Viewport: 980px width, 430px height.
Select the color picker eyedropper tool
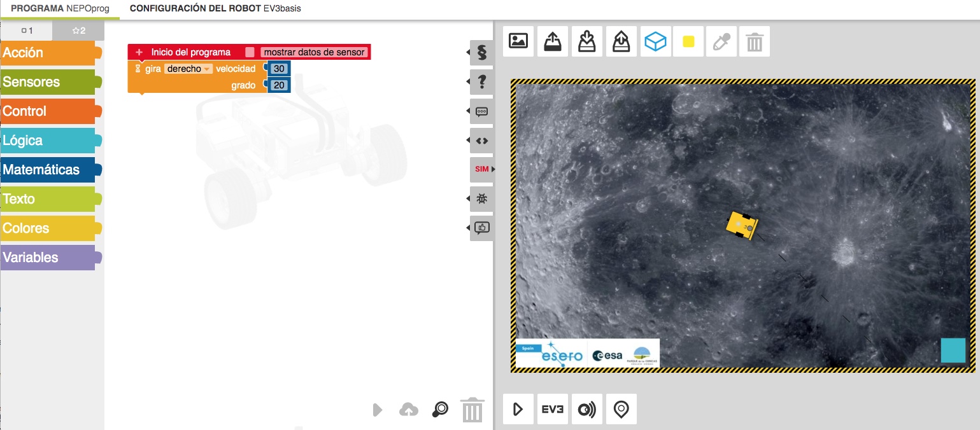720,42
